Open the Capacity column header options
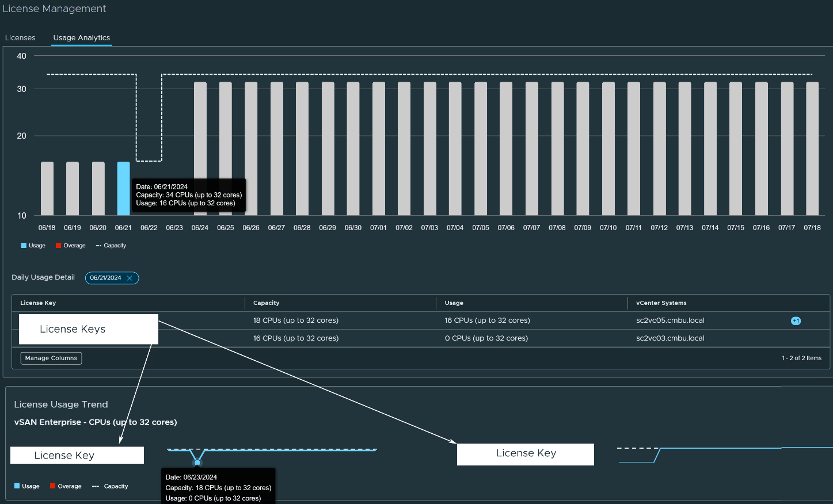 pyautogui.click(x=265, y=303)
